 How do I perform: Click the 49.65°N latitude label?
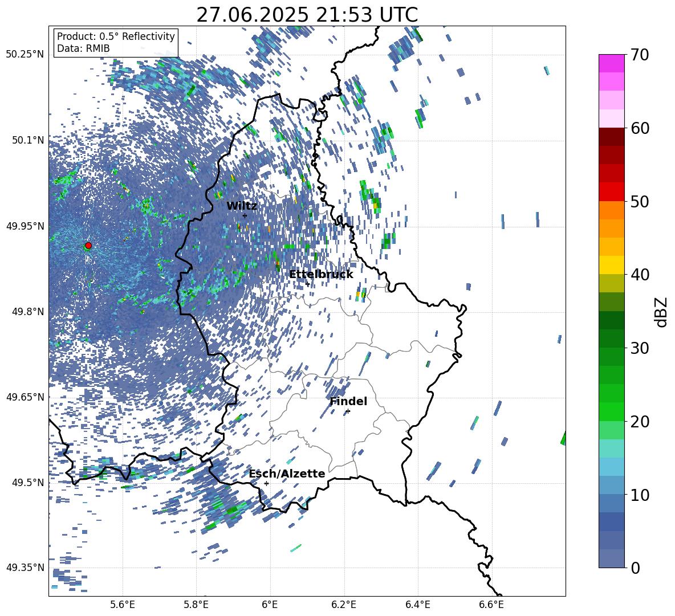[x=25, y=397]
